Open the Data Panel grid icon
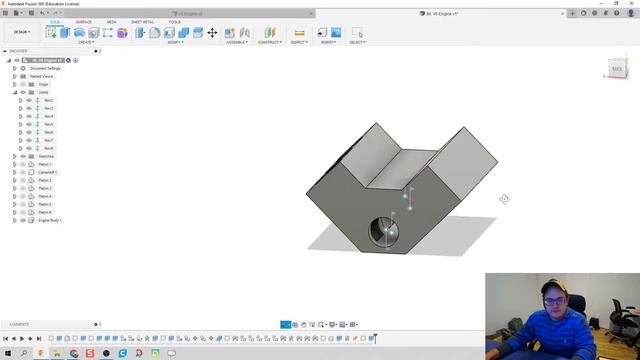Viewport: 640px width, 360px height. click(5, 13)
